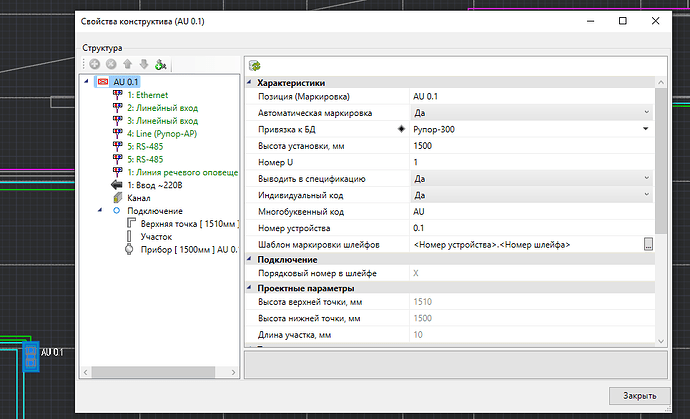Collapse the Характеристики section
The image size is (690, 419).
click(x=251, y=82)
